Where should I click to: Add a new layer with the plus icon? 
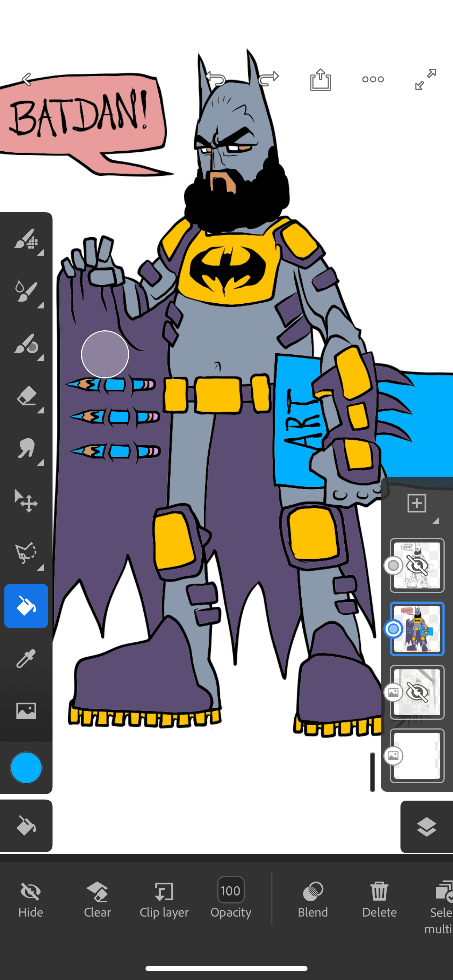[417, 503]
